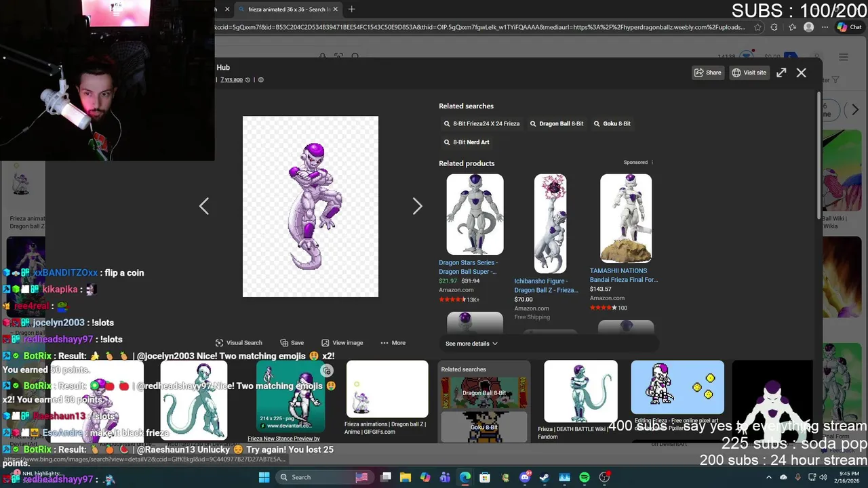Open Spotify from the taskbar
Viewport: 868px width, 488px height.
[585, 477]
